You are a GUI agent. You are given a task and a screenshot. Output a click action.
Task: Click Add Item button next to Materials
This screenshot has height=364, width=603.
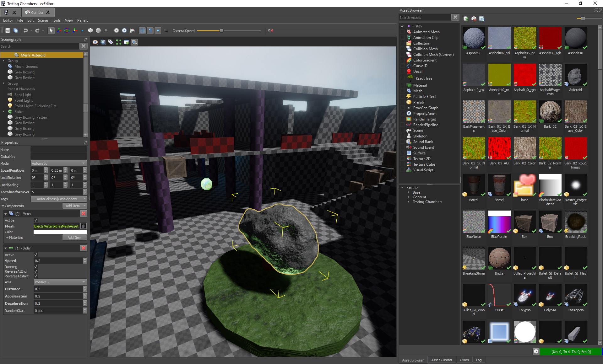point(74,238)
